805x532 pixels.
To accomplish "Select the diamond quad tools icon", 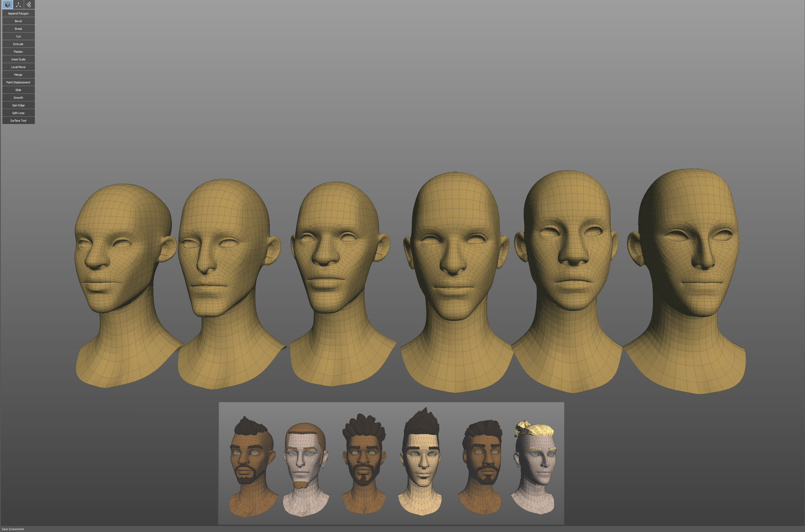I will pyautogui.click(x=30, y=4).
